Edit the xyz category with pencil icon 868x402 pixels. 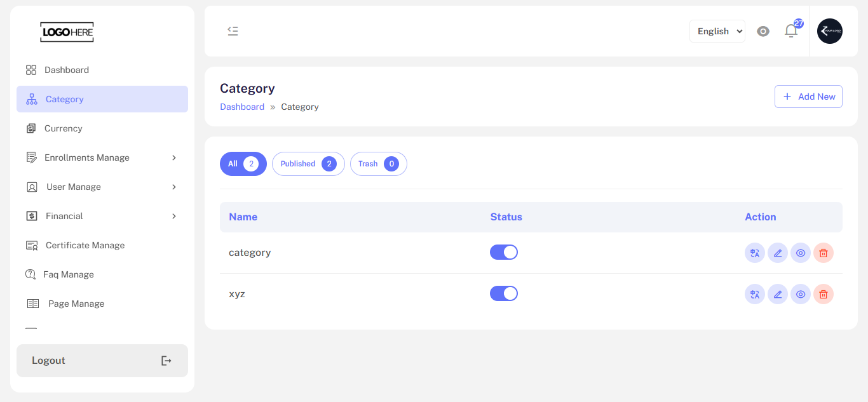[x=778, y=295]
